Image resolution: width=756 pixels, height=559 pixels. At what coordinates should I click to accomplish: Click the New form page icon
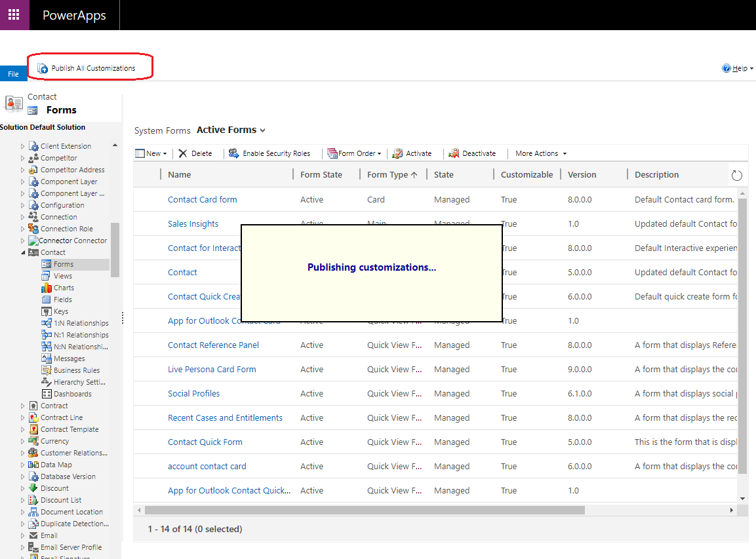coord(140,153)
